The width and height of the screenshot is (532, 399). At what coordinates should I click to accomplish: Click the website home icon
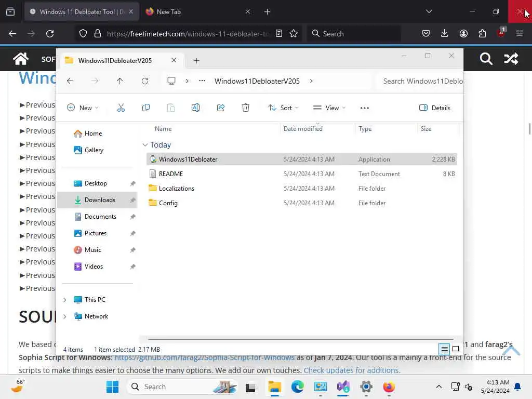click(x=21, y=59)
